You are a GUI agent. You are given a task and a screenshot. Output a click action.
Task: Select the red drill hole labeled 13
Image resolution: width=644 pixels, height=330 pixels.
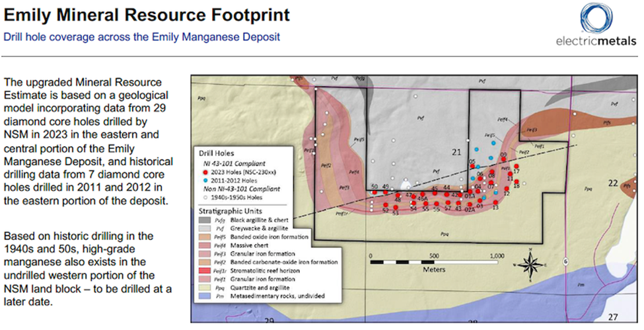coord(495,201)
